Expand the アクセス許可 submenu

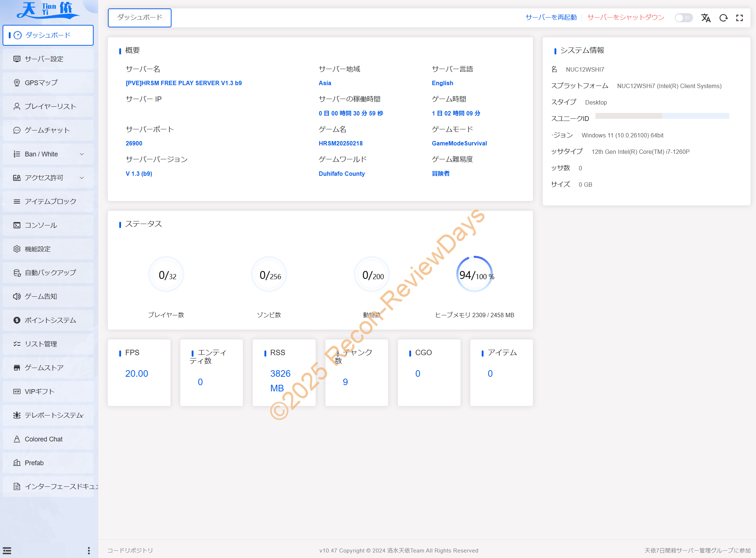pos(48,178)
